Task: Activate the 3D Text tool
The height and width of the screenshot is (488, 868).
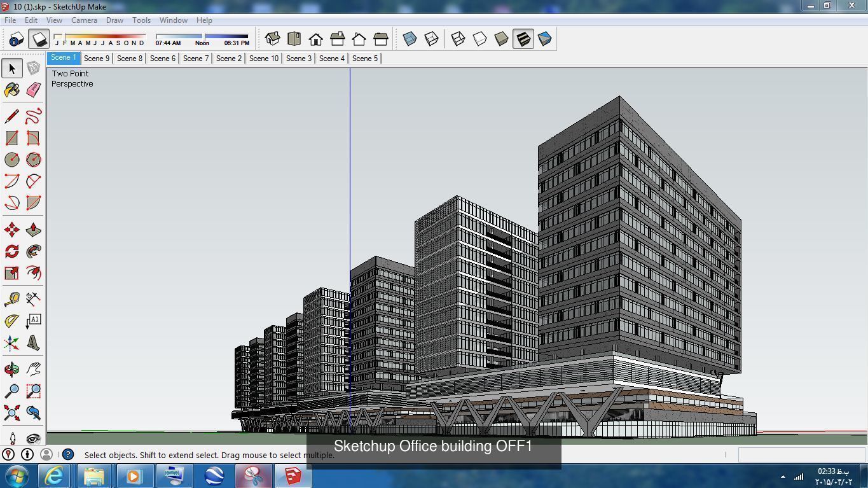Action: point(33,343)
